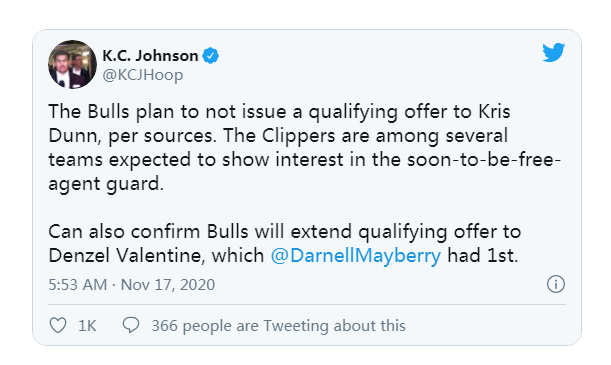Open 366 people are Tweeting about this
The width and height of the screenshot is (611, 365).
279,326
